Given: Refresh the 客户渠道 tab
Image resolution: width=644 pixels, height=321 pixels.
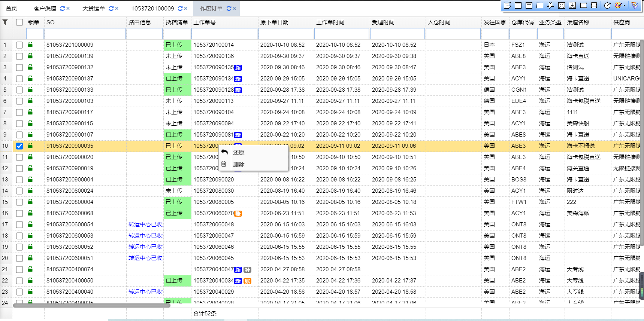Looking at the screenshot, I should tap(62, 9).
